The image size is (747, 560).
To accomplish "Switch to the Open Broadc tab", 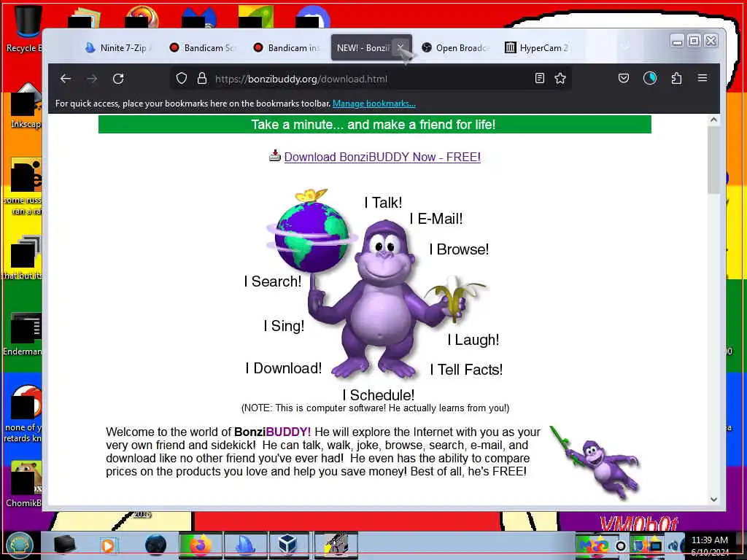I will point(455,47).
